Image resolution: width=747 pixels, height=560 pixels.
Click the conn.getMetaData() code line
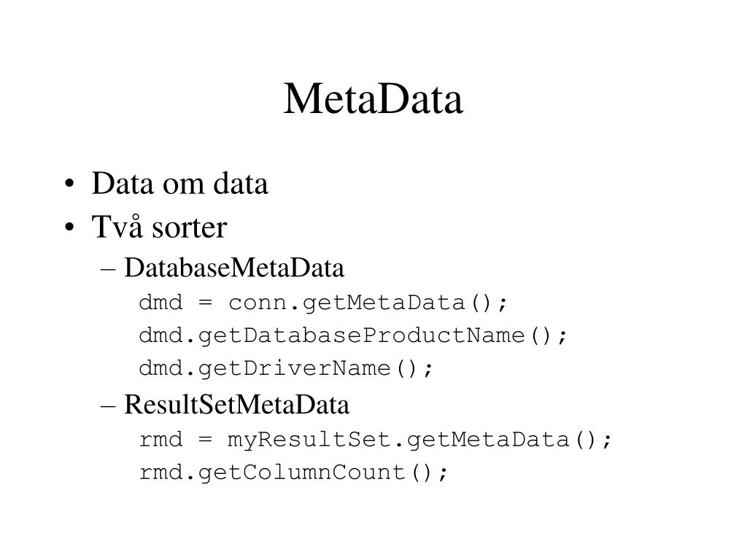[x=323, y=303]
